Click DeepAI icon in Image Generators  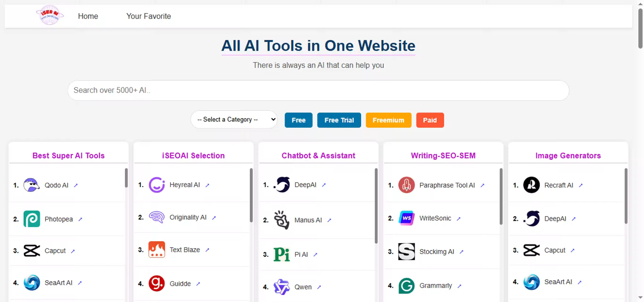coord(531,218)
